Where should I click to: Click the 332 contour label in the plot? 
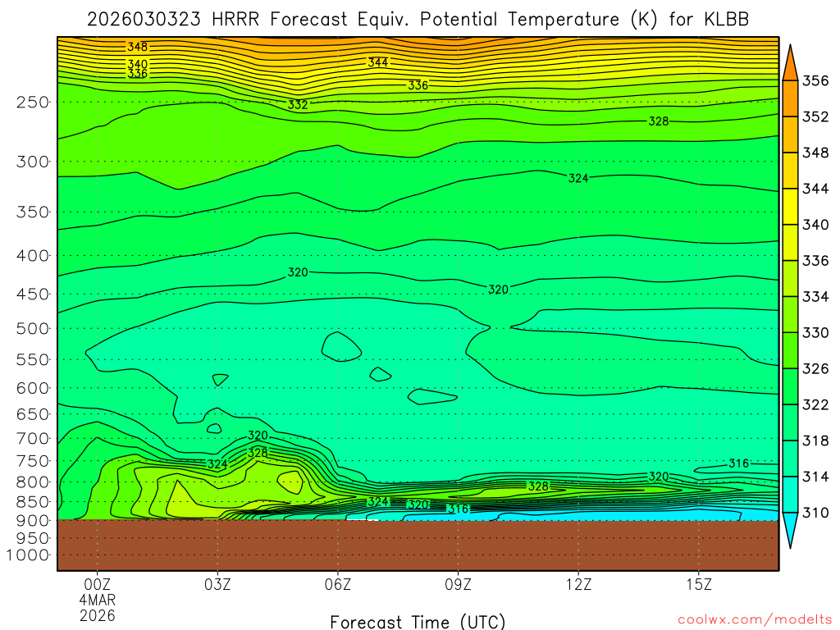pyautogui.click(x=298, y=104)
